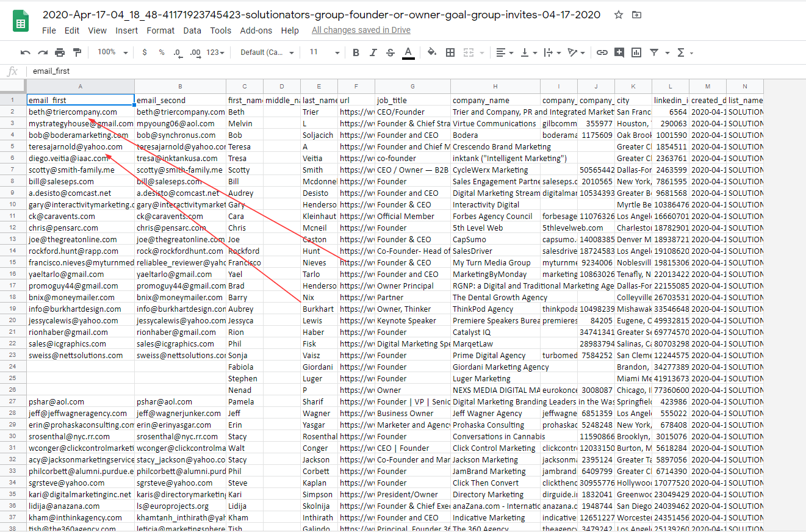The height and width of the screenshot is (532, 806).
Task: Select cell 'pshar@aol.com' in column A
Action: 81,401
